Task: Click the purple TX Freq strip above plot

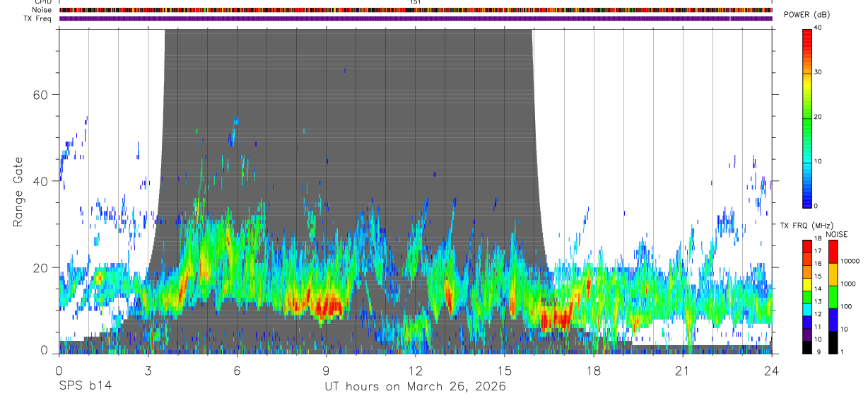Action: pyautogui.click(x=416, y=18)
